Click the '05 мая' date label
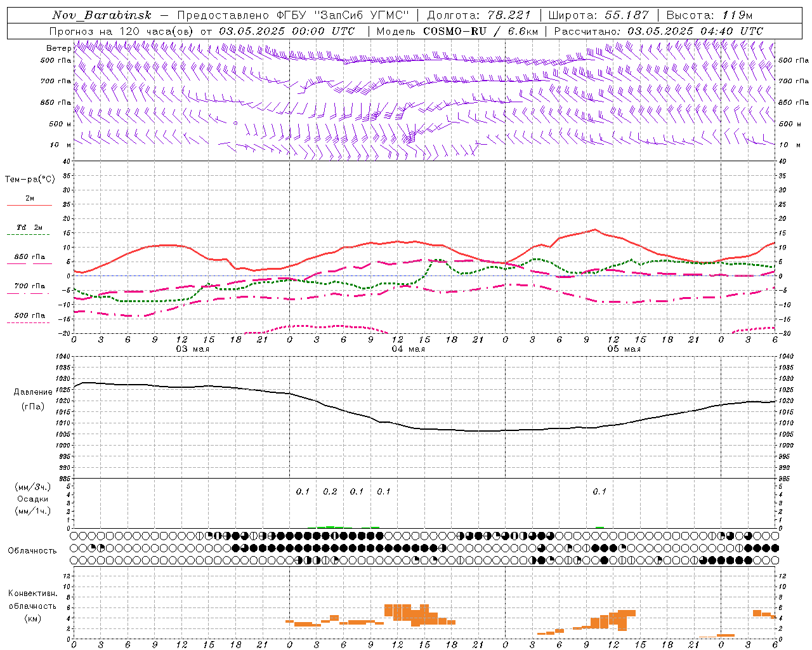 click(x=624, y=349)
